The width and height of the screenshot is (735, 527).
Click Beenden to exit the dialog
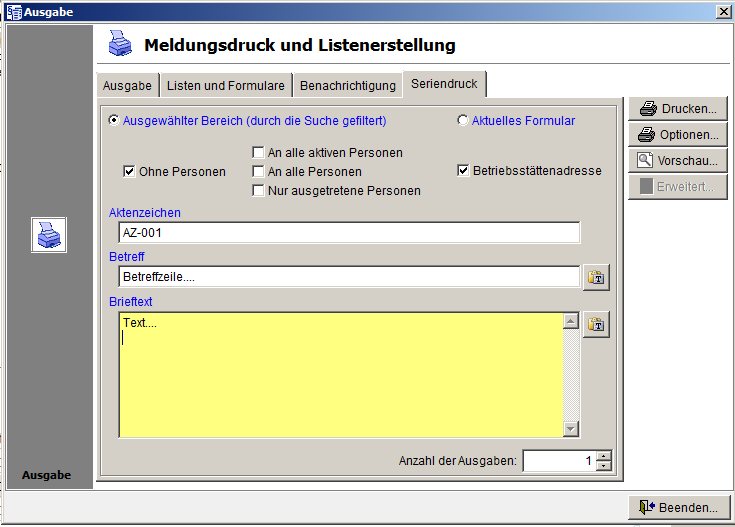click(678, 507)
